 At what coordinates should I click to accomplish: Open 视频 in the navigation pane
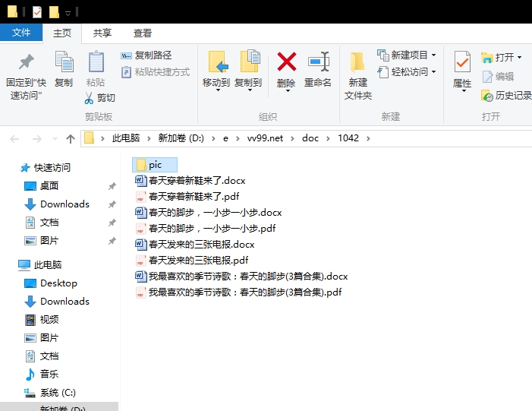coord(42,320)
